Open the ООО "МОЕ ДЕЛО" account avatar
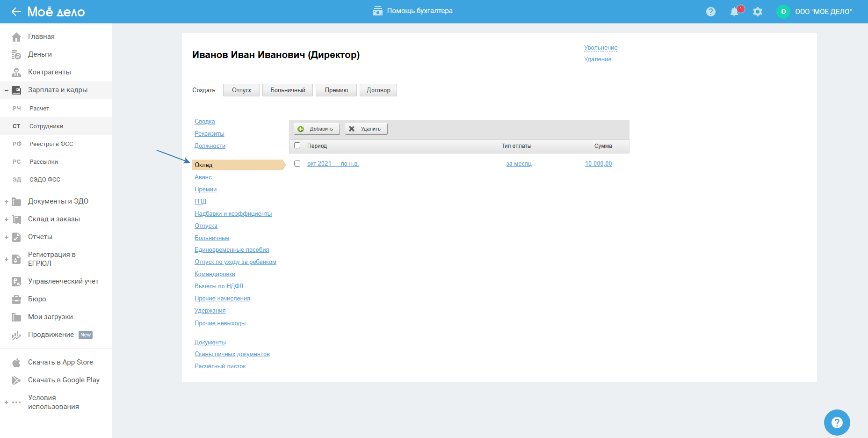 point(783,12)
